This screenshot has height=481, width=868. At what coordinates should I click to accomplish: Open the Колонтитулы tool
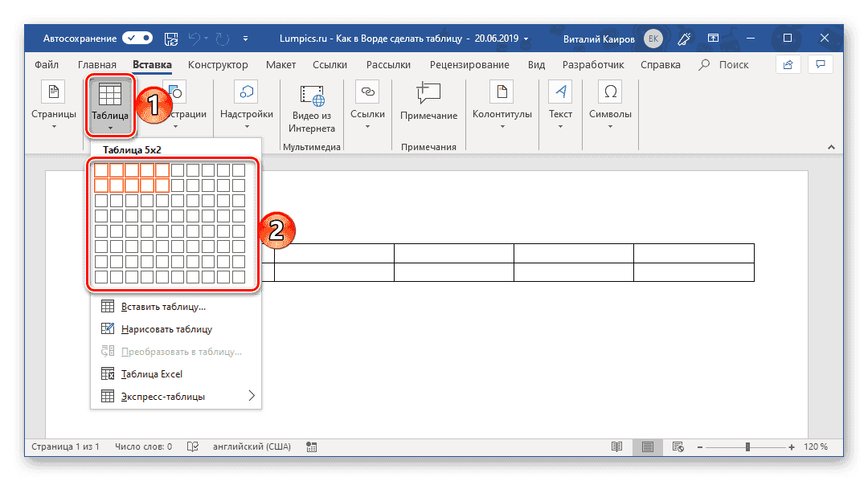[502, 105]
